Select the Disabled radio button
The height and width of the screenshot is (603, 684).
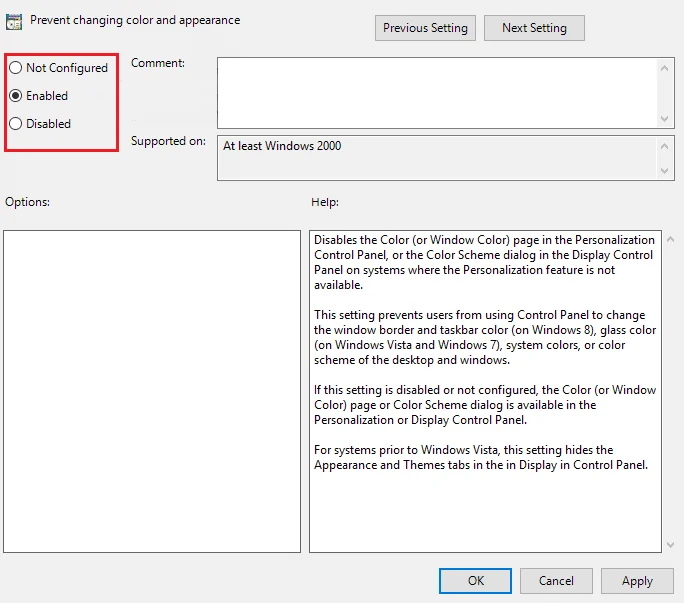pos(16,124)
